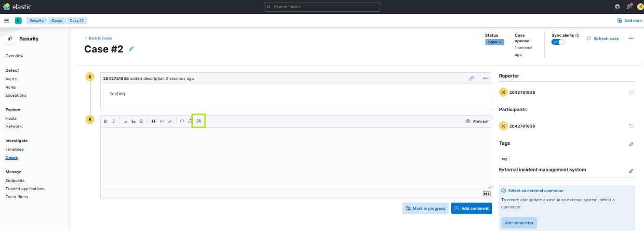Toggle main navigation hamburger menu

(7, 21)
